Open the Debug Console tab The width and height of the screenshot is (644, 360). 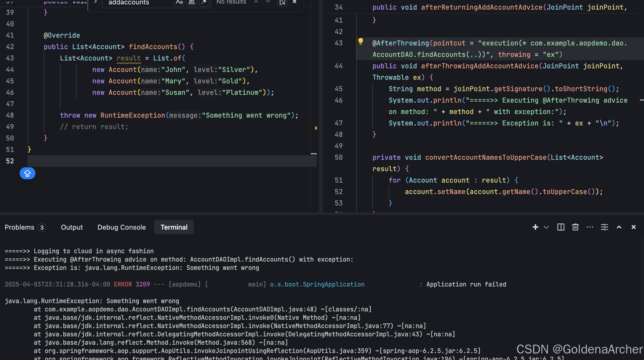[122, 227]
